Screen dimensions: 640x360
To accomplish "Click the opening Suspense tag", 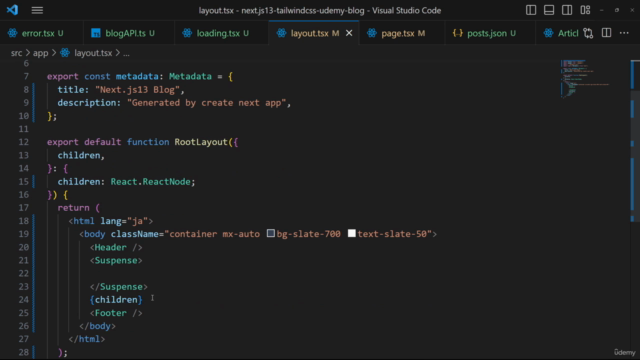I will click(x=116, y=260).
